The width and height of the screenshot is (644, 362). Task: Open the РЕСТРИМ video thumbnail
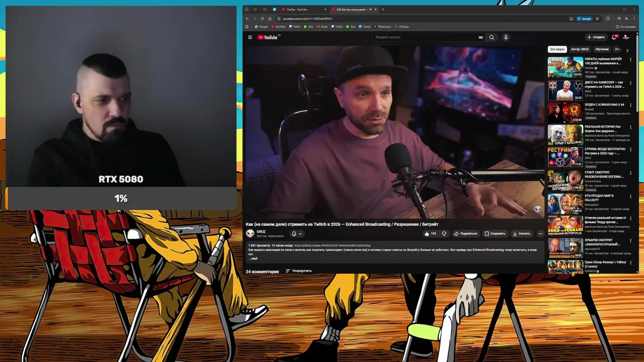pos(565,157)
